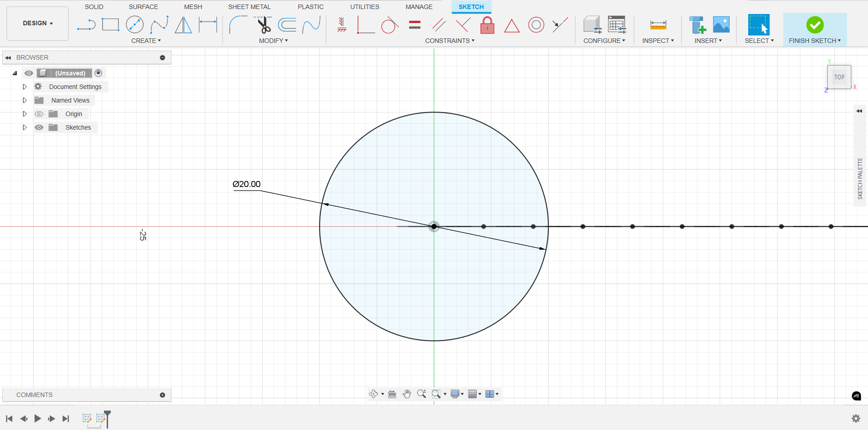Screen dimensions: 868x430
Task: Open the Change Parameters table icon
Action: pos(617,25)
